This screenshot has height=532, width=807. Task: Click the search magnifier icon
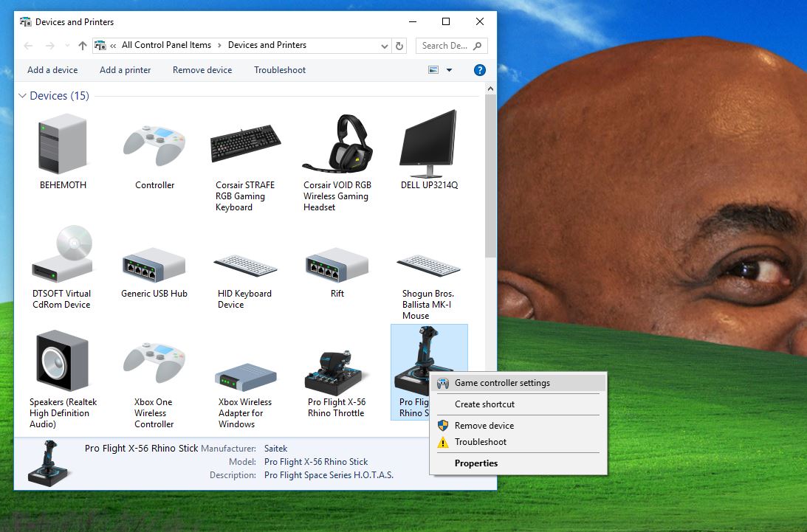478,46
